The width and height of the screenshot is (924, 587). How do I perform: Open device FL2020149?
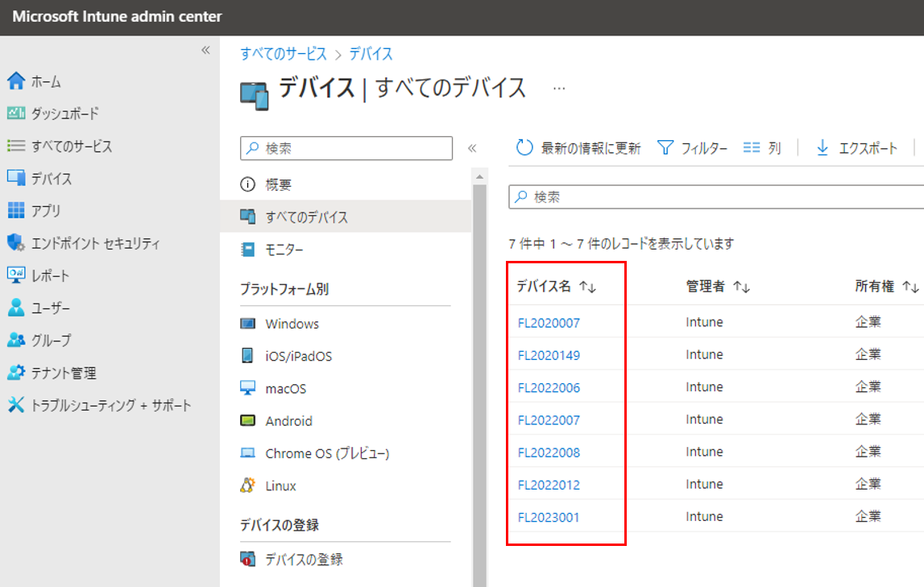click(549, 355)
